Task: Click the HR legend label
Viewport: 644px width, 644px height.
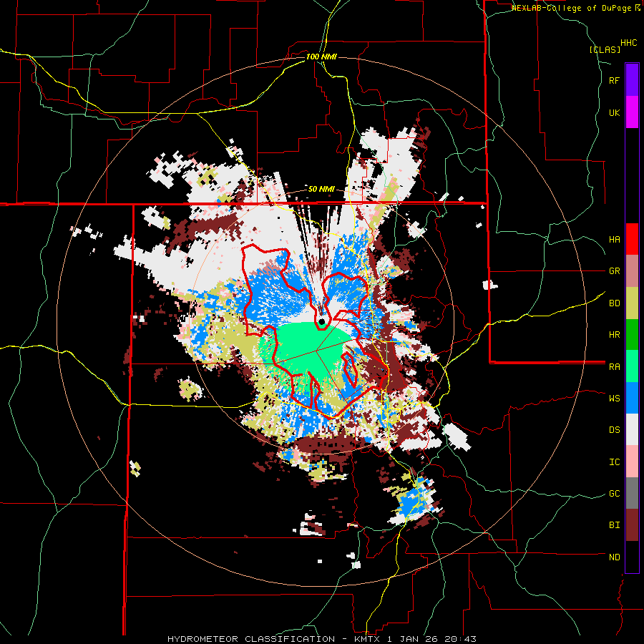Action: [x=614, y=335]
